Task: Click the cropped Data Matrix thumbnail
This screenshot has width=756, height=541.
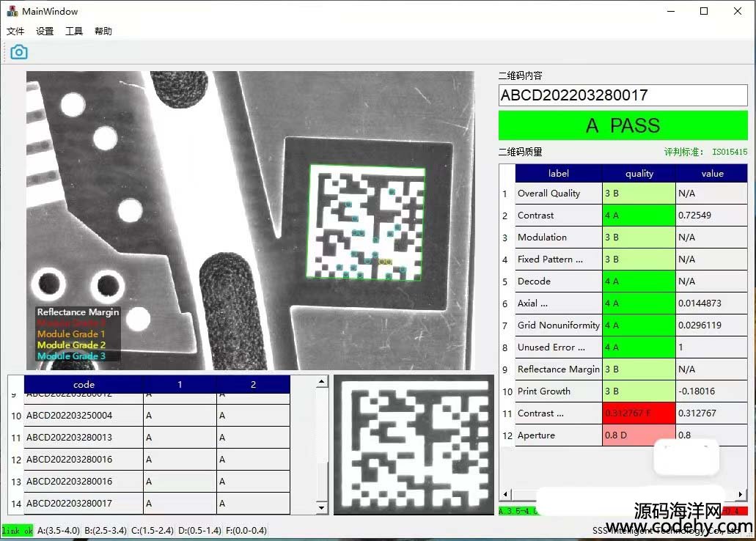Action: pyautogui.click(x=414, y=444)
